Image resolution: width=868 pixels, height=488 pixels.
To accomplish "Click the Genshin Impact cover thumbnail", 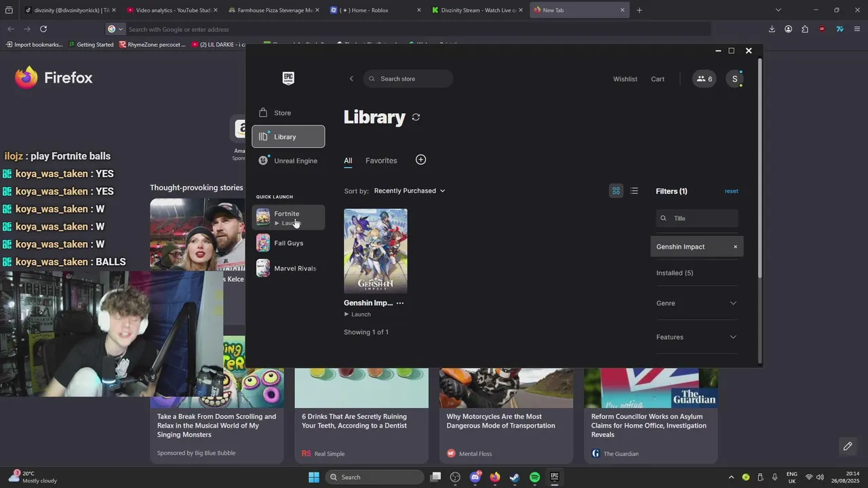I will click(376, 251).
